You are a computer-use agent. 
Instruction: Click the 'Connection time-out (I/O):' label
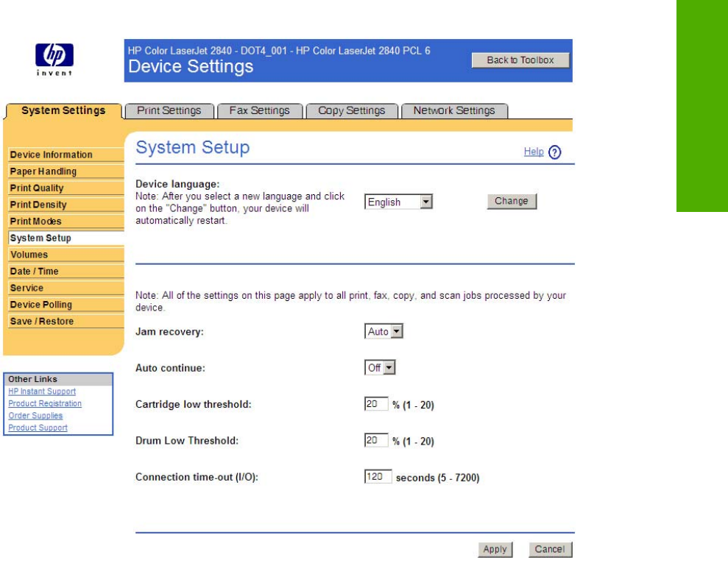(x=197, y=477)
